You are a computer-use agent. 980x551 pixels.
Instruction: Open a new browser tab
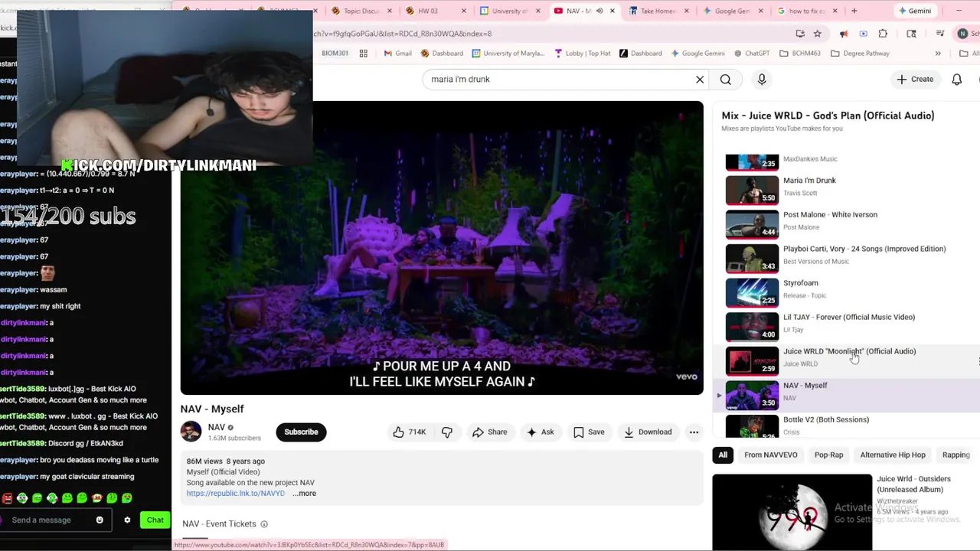click(854, 11)
